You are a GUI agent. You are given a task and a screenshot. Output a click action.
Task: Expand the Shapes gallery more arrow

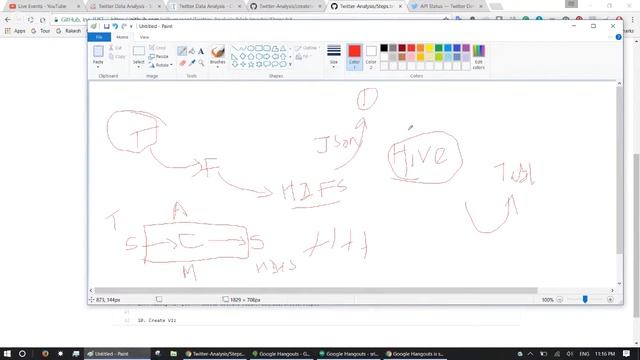pos(290,64)
